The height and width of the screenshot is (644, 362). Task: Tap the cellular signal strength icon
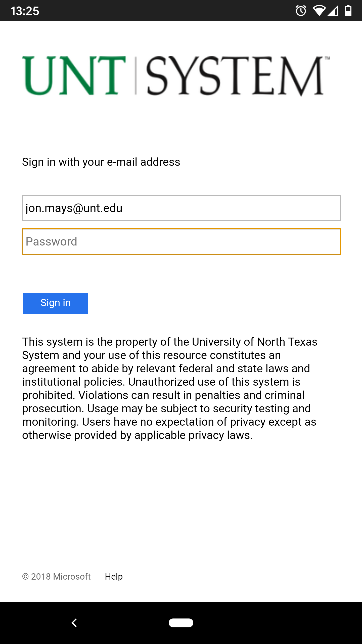pos(333,11)
